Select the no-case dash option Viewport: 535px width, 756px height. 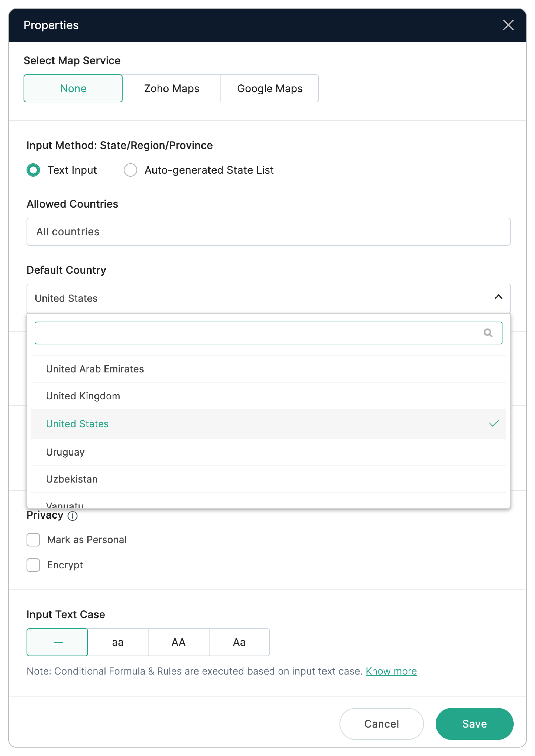(x=57, y=642)
